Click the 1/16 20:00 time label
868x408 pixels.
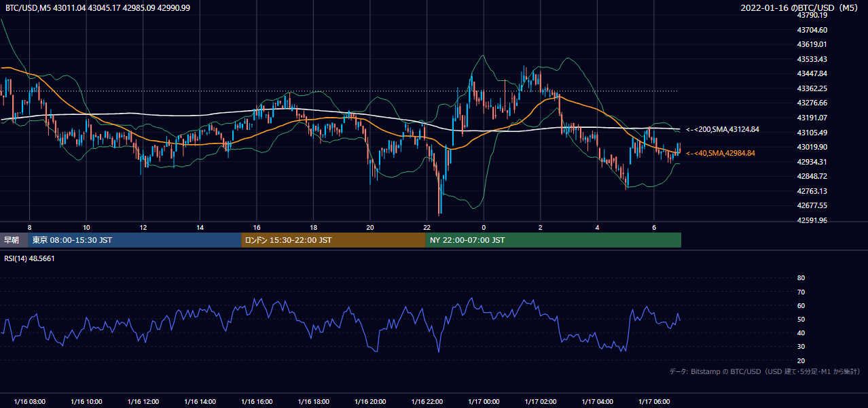coord(369,402)
